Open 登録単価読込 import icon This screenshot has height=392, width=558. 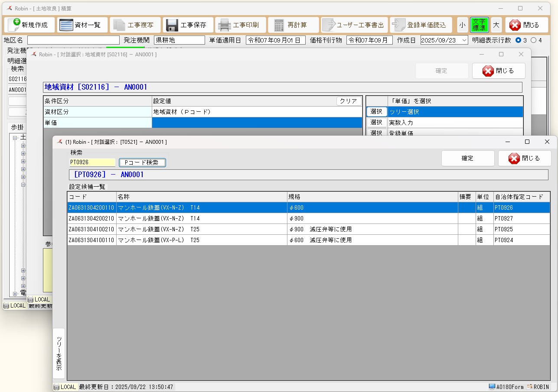pos(398,25)
